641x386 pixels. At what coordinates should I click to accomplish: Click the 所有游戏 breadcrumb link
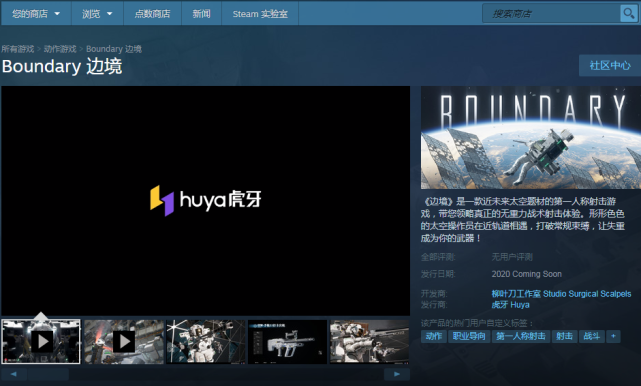point(18,49)
